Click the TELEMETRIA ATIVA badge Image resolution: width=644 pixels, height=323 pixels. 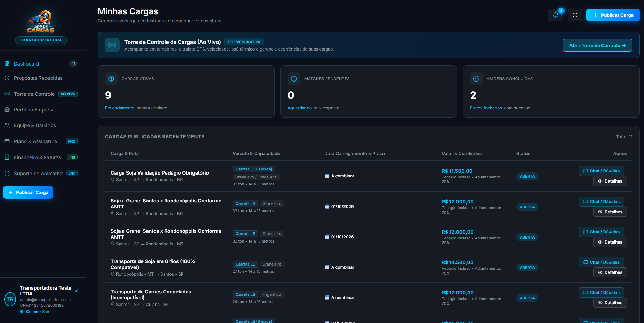point(243,42)
